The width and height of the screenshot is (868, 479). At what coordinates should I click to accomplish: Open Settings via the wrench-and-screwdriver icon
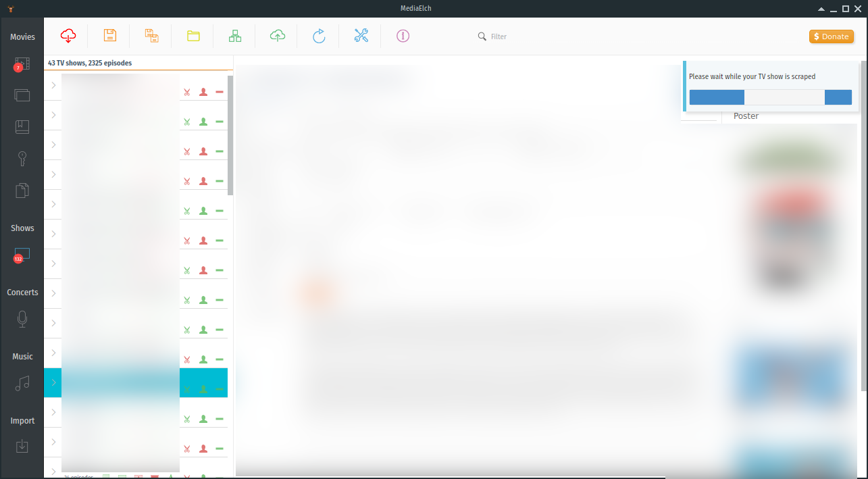[x=361, y=36]
